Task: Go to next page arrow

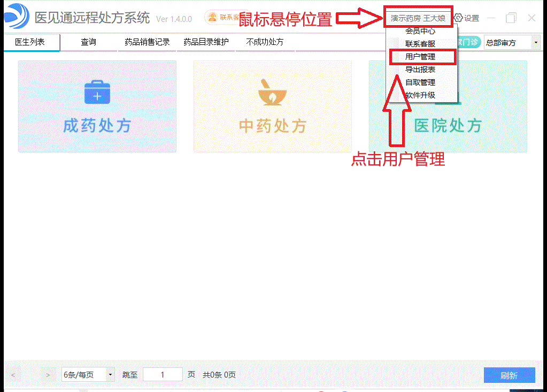Action: click(48, 375)
